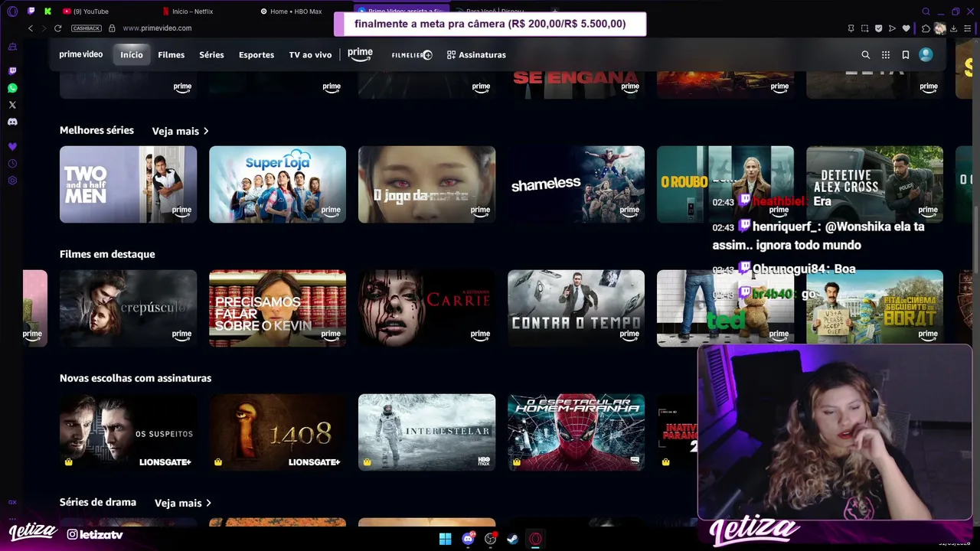This screenshot has width=980, height=551.
Task: Open the O jogo da morte thumbnail
Action: (x=426, y=184)
